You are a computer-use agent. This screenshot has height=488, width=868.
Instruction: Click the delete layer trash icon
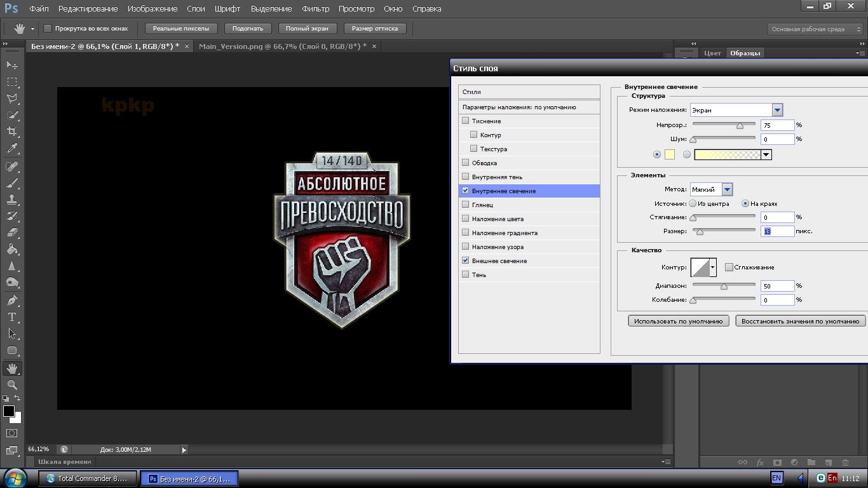tap(845, 463)
